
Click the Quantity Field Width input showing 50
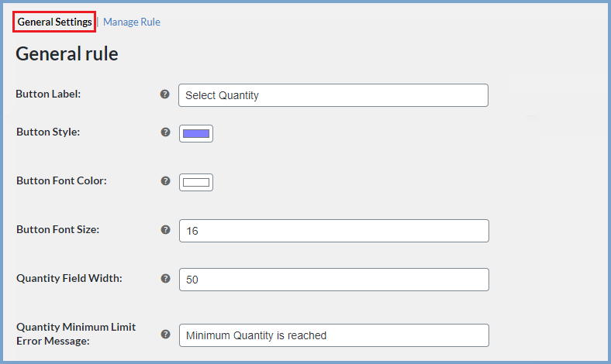[334, 280]
